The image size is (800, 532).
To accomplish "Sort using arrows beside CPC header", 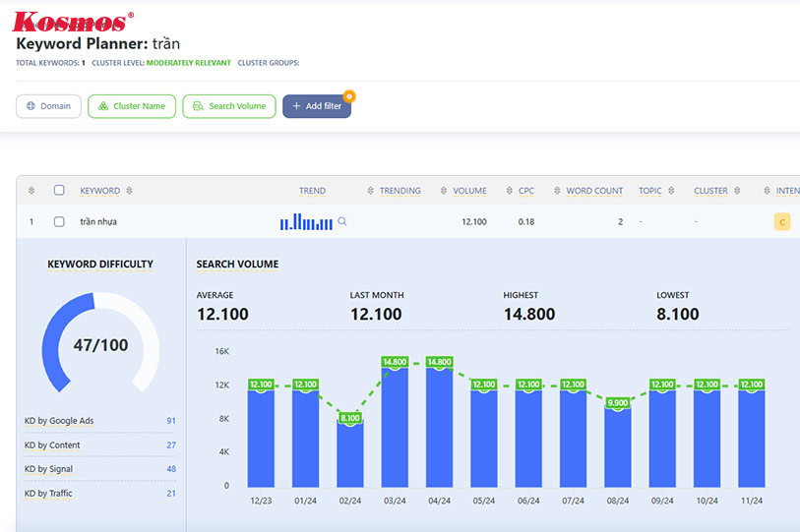I will click(x=509, y=191).
